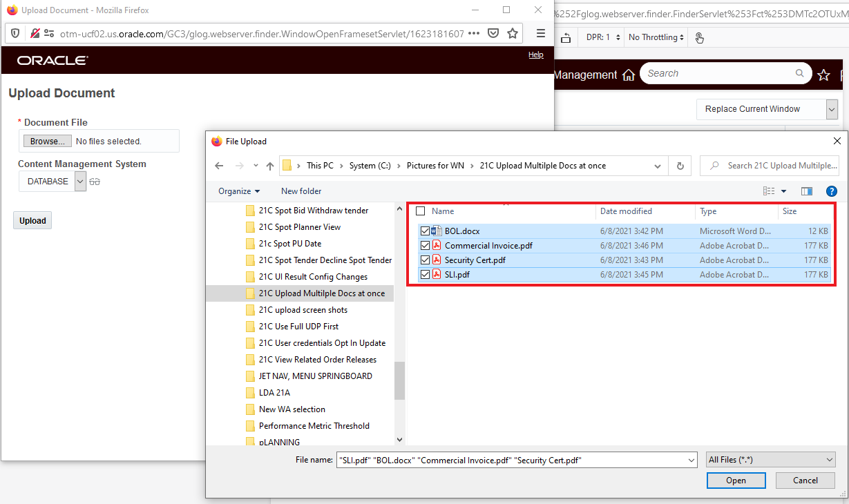
Task: Open the recent locations dropdown arrow
Action: coord(256,166)
